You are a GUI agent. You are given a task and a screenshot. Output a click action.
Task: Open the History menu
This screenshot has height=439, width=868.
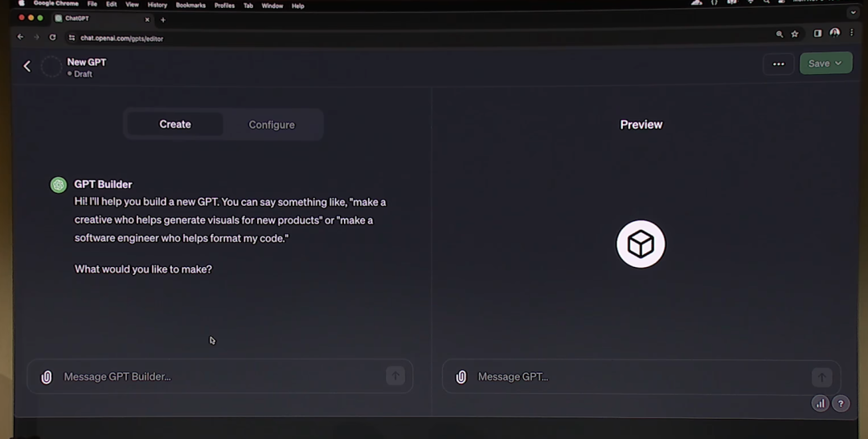coord(158,5)
